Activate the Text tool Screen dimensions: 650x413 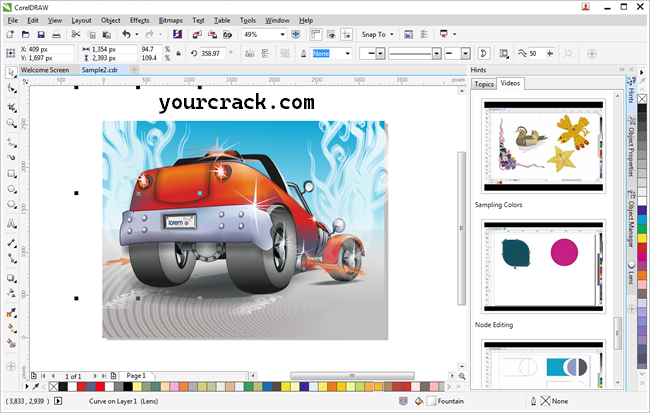[x=11, y=224]
